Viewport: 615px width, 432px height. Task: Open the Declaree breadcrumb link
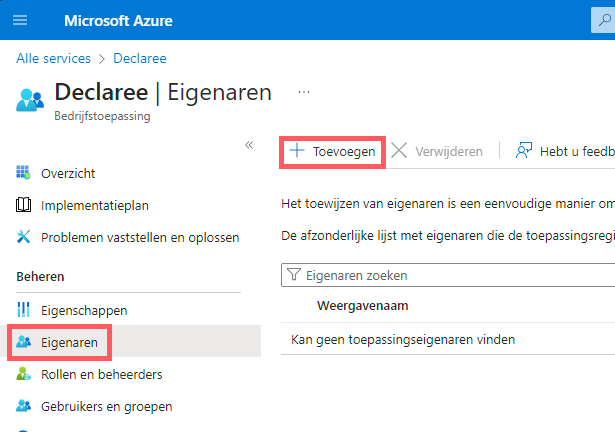click(x=140, y=59)
